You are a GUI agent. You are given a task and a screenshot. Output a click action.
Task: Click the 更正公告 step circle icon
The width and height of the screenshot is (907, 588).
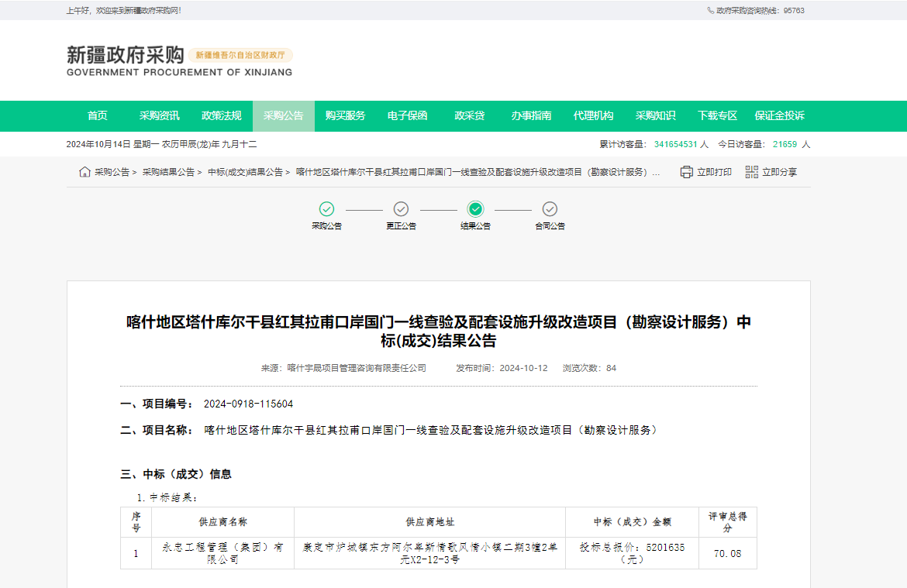[x=401, y=209]
